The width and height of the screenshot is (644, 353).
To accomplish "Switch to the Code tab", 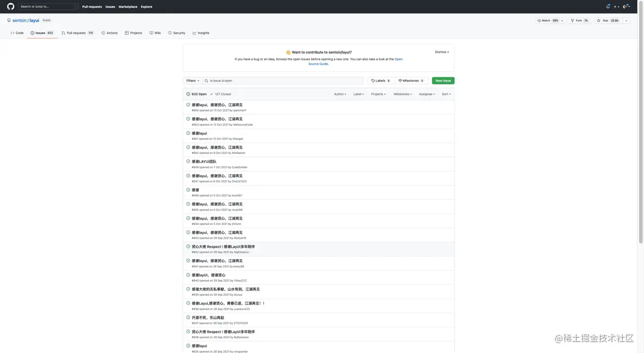I will [x=17, y=33].
